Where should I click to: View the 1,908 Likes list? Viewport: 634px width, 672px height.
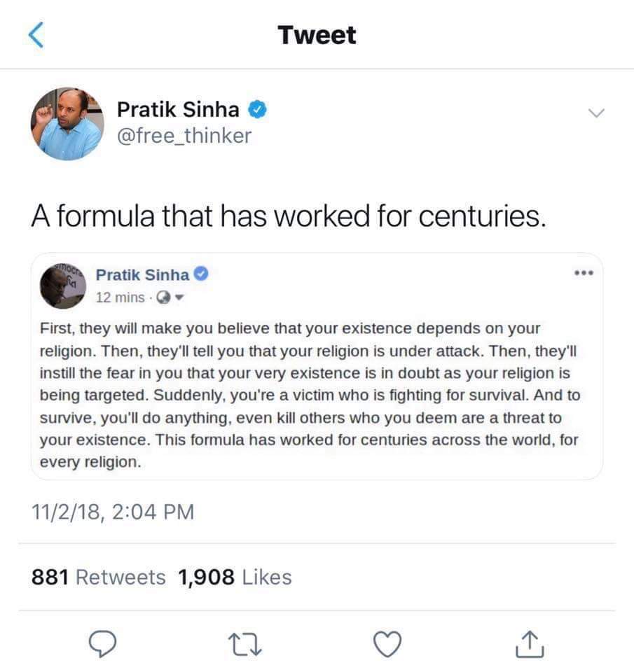click(235, 577)
